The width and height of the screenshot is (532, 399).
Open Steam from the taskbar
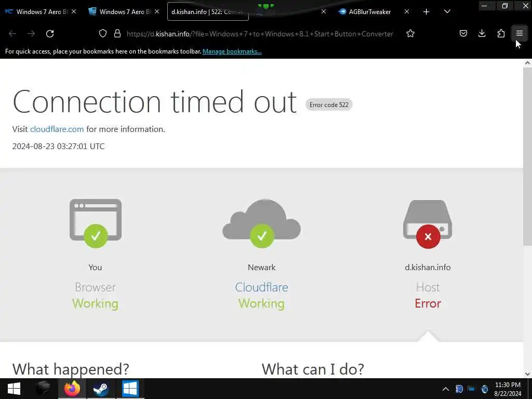(x=101, y=389)
